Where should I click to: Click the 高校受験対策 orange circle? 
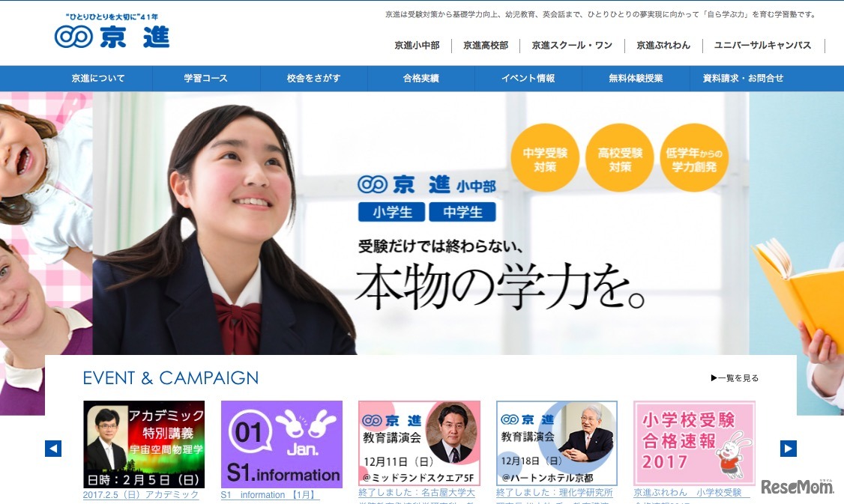click(620, 158)
